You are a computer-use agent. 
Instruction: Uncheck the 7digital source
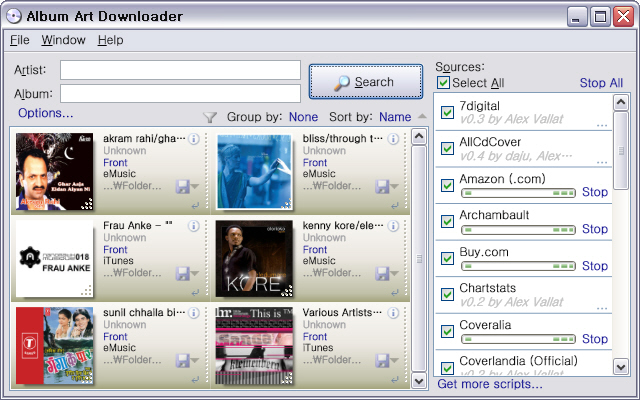(447, 112)
